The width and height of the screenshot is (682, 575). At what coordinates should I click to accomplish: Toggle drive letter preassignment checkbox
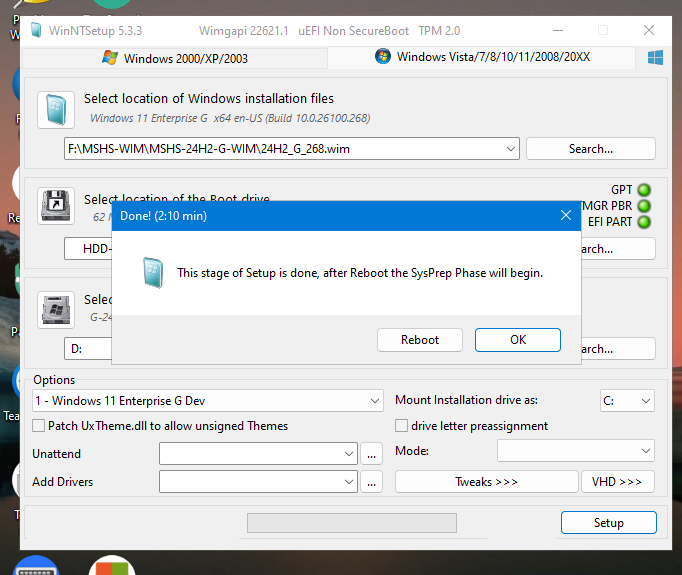pyautogui.click(x=401, y=425)
